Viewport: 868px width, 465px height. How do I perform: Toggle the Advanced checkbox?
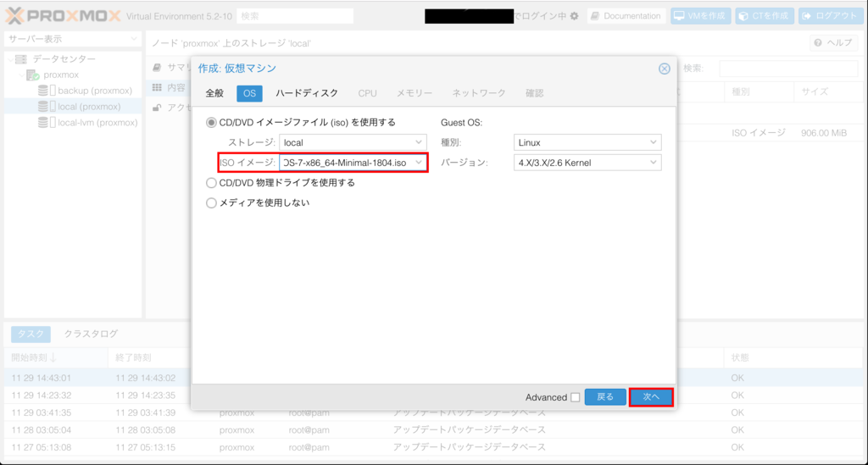(x=576, y=397)
